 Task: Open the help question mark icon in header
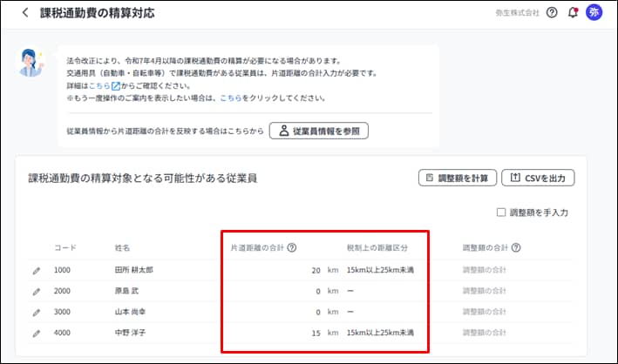pos(552,13)
